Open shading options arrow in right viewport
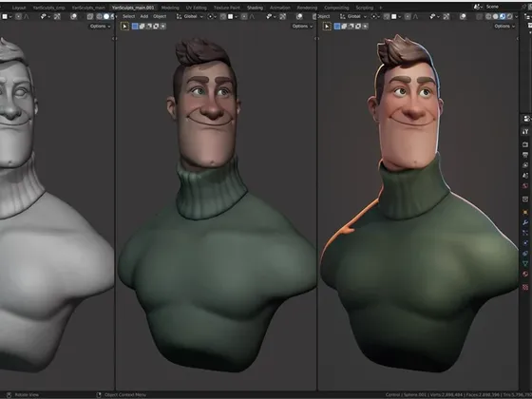Image resolution: width=532 pixels, height=399 pixels. tap(517, 16)
